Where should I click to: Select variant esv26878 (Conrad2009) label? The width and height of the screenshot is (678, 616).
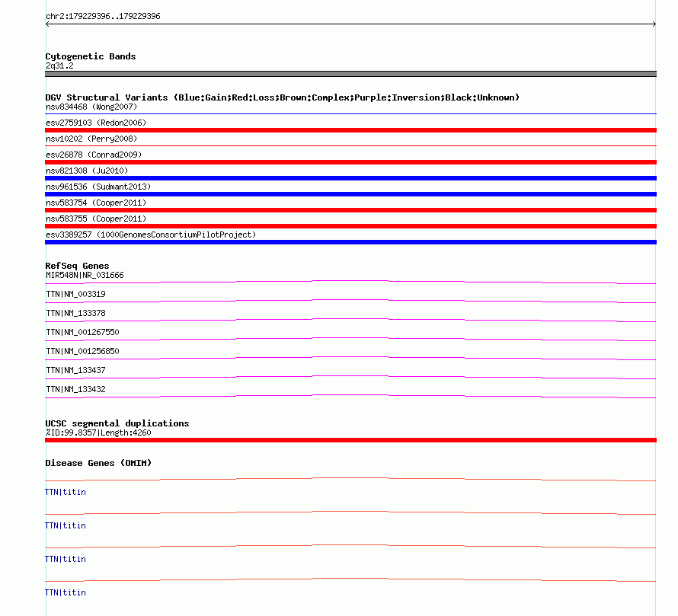tap(94, 155)
